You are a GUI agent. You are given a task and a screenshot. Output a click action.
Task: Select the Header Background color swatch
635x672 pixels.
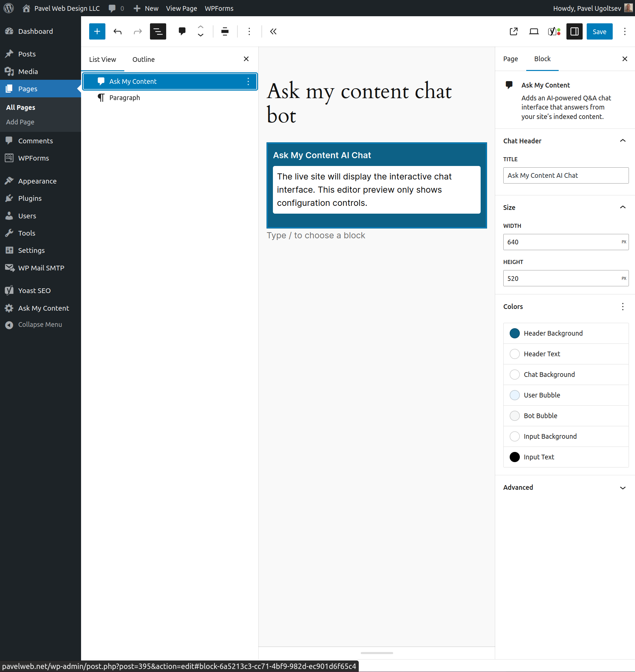tap(514, 333)
